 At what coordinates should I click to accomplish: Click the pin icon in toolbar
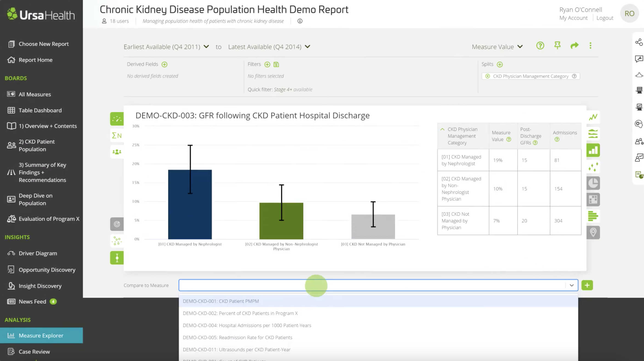coord(557,45)
